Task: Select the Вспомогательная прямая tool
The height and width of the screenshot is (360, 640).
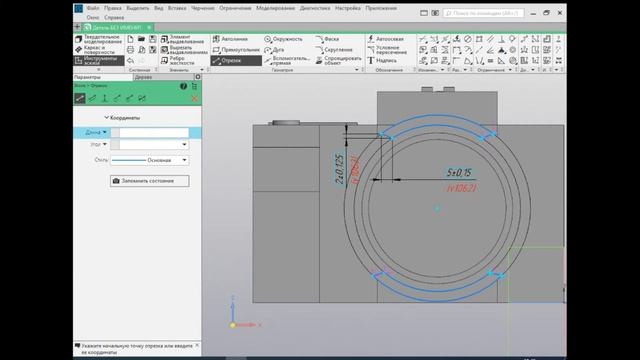Action: click(287, 60)
